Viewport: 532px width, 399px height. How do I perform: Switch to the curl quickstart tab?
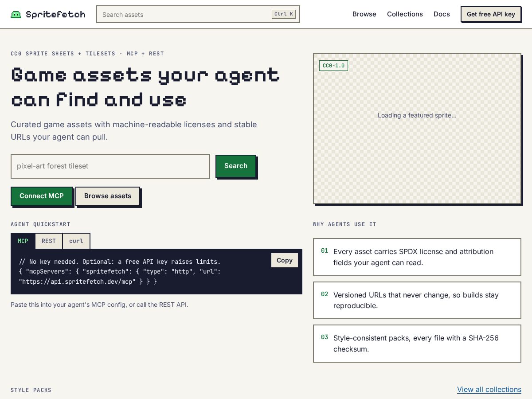[76, 241]
